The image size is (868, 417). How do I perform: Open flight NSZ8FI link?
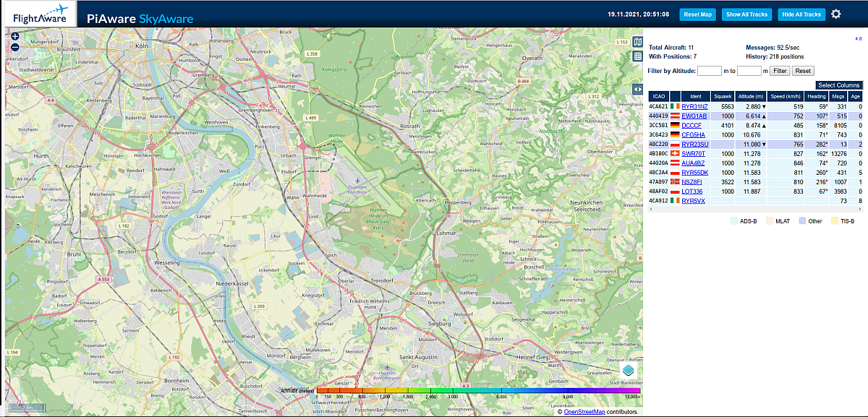692,181
